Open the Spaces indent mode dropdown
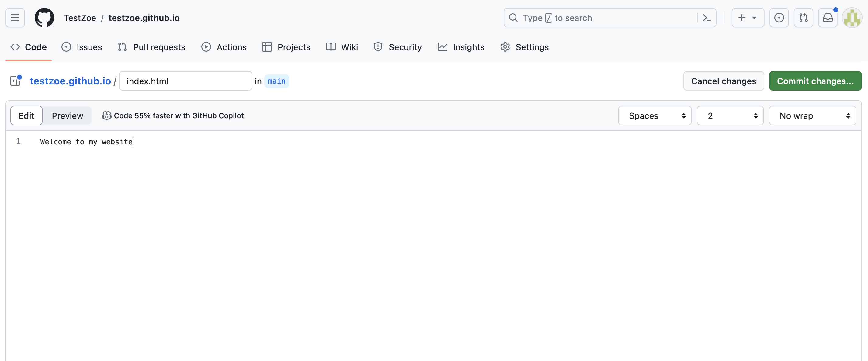The height and width of the screenshot is (361, 868). [655, 115]
